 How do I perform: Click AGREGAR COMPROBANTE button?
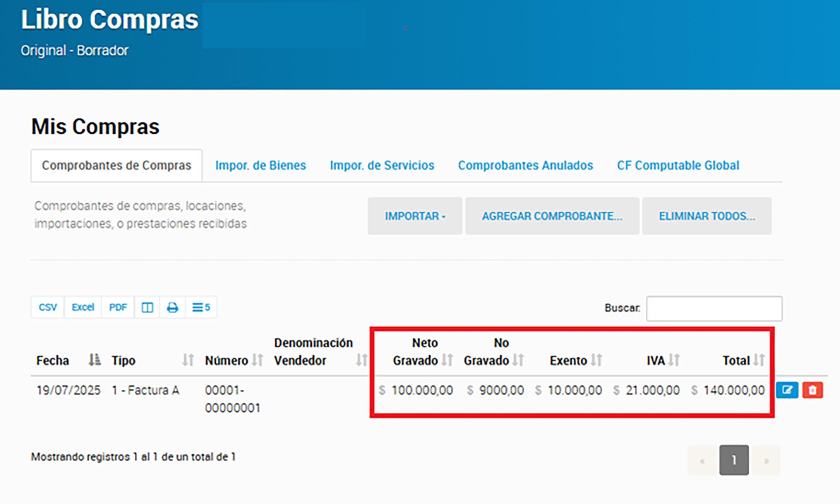pyautogui.click(x=552, y=216)
